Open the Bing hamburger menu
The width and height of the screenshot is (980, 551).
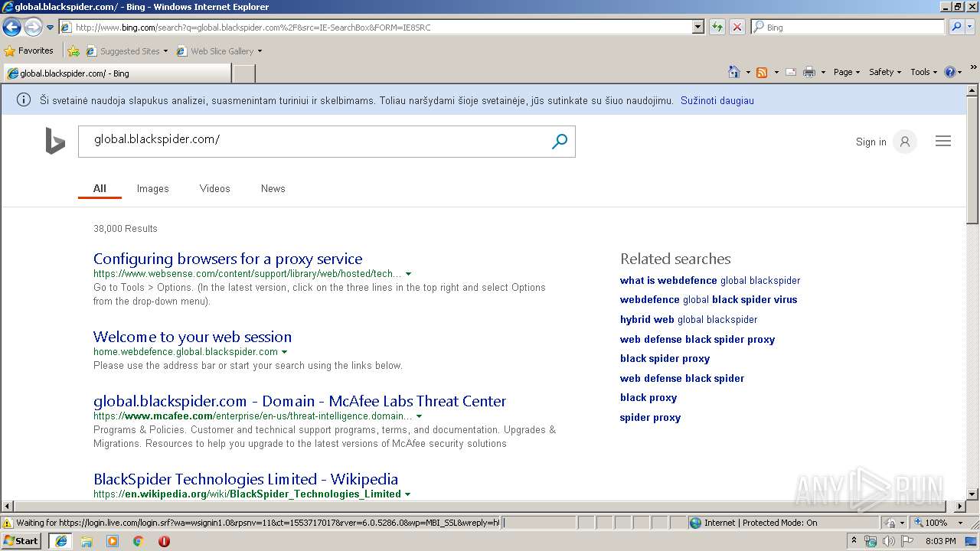(x=943, y=141)
